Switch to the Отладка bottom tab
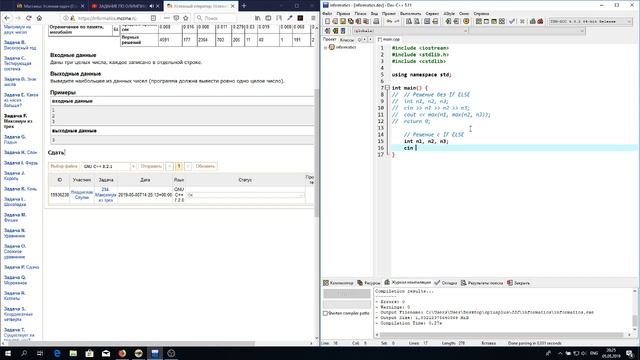Viewport: 640px width, 360px height. pyautogui.click(x=446, y=282)
